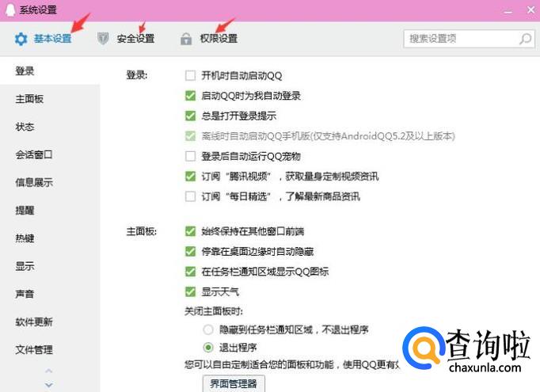Click in the 搜索设置项 search field
The image size is (540, 392).
coord(459,38)
